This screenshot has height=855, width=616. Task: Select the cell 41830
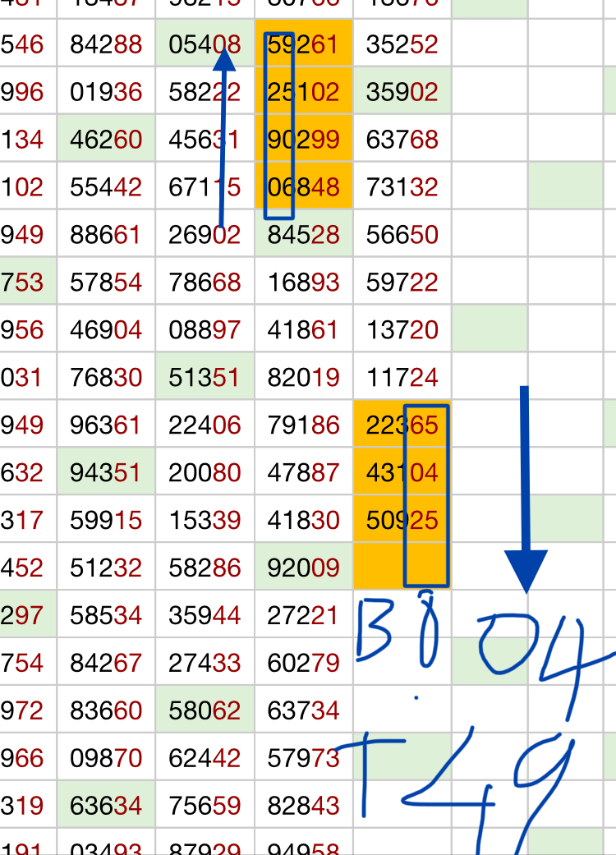tap(304, 518)
